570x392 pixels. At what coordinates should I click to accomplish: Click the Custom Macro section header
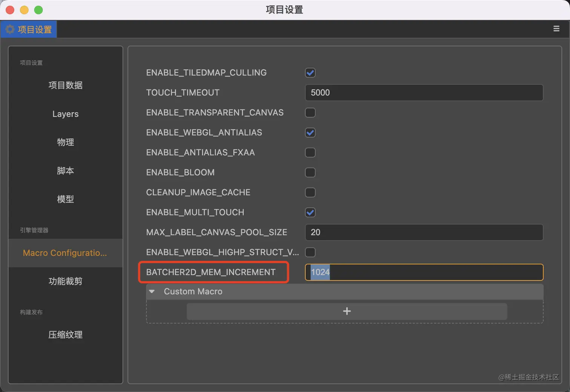pos(345,291)
